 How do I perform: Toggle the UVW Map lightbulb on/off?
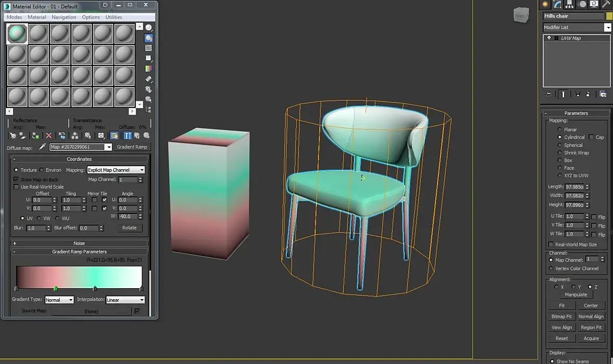click(x=549, y=38)
